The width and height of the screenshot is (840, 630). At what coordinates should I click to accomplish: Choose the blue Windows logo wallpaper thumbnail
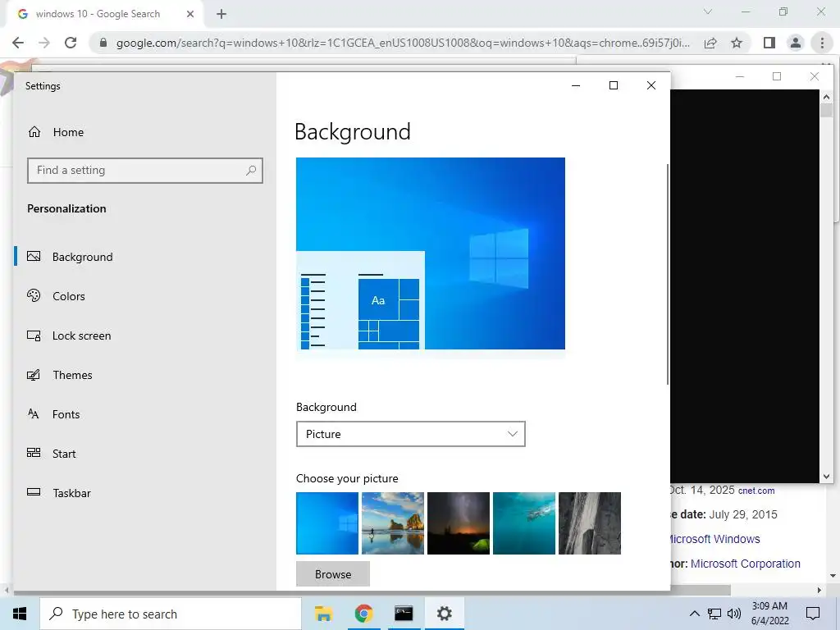click(x=326, y=523)
